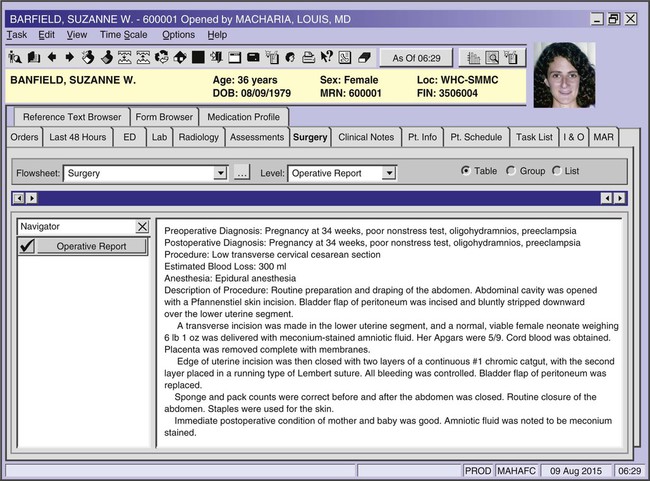
Task: Click the forward arrow toolbar icon
Action: pyautogui.click(x=69, y=57)
